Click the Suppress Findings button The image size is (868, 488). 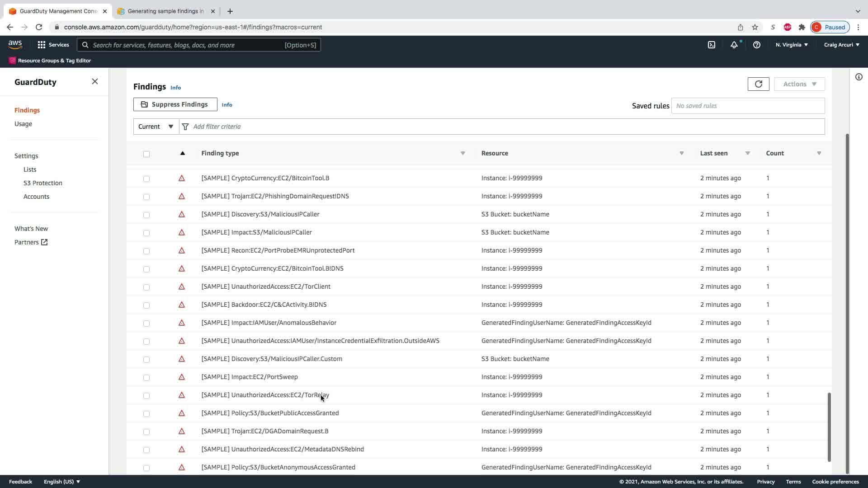click(x=175, y=104)
